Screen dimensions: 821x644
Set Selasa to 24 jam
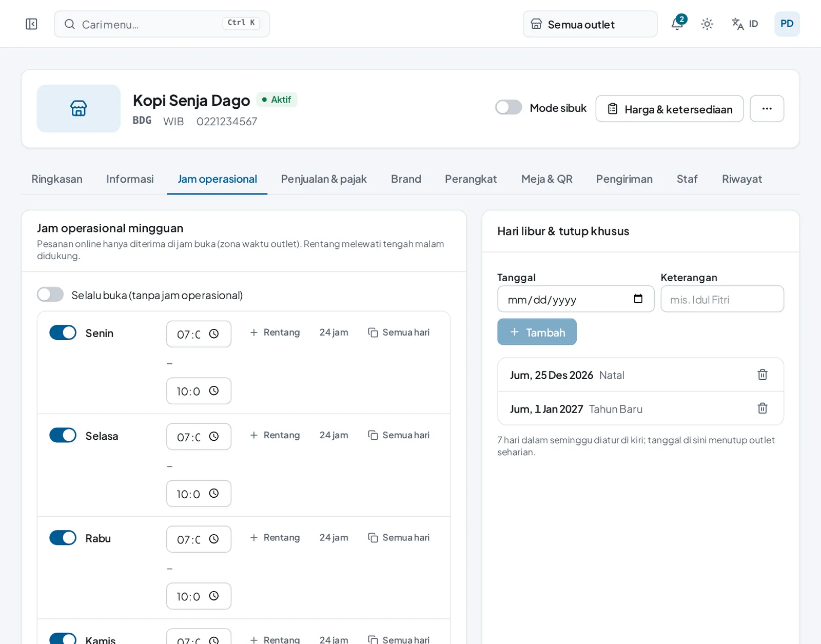point(334,435)
